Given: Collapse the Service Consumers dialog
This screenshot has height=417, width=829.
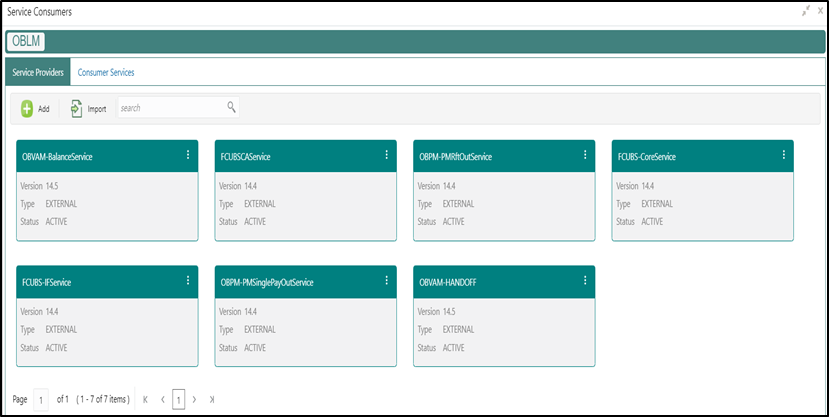Looking at the screenshot, I should point(806,11).
